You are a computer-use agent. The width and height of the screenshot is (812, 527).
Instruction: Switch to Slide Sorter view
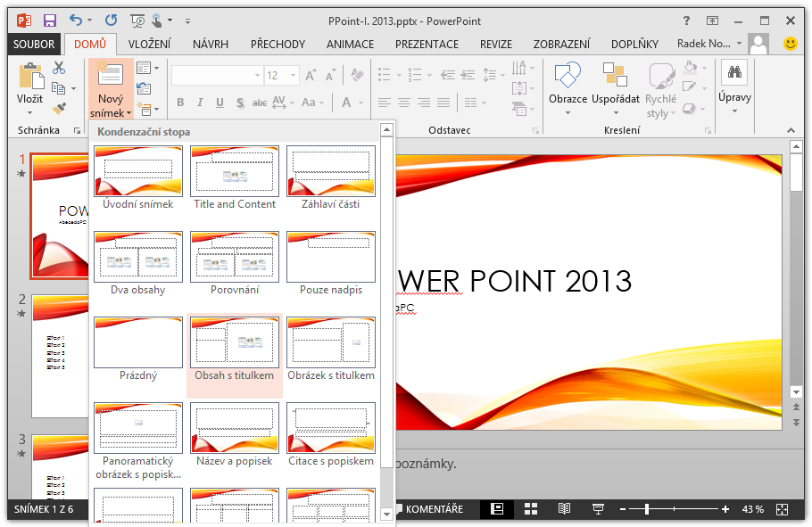[531, 509]
